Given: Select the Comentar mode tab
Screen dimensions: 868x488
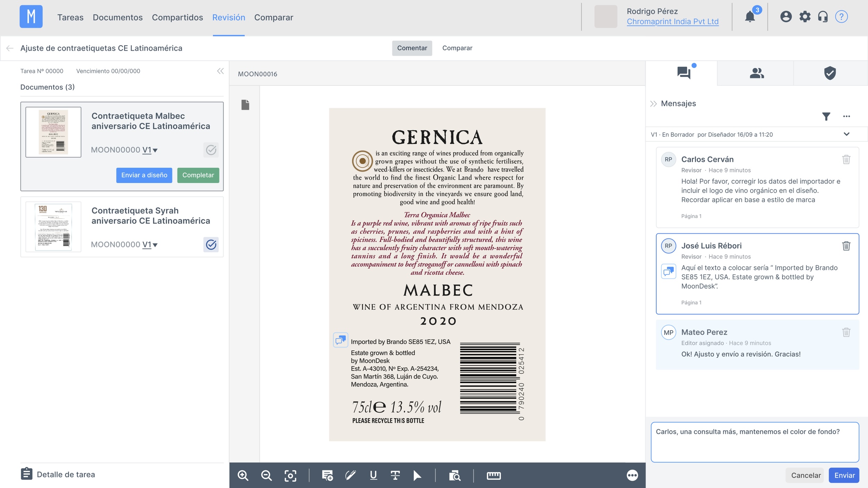Looking at the screenshot, I should 412,48.
